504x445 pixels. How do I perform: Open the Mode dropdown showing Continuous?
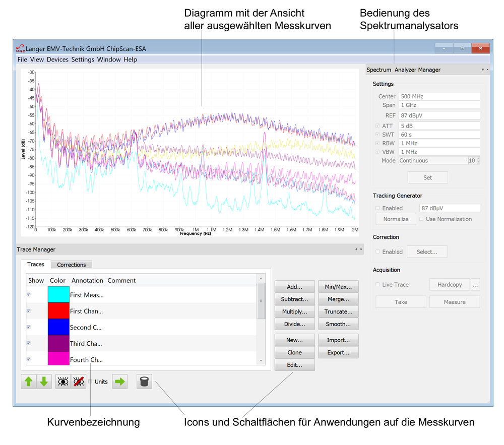(434, 160)
